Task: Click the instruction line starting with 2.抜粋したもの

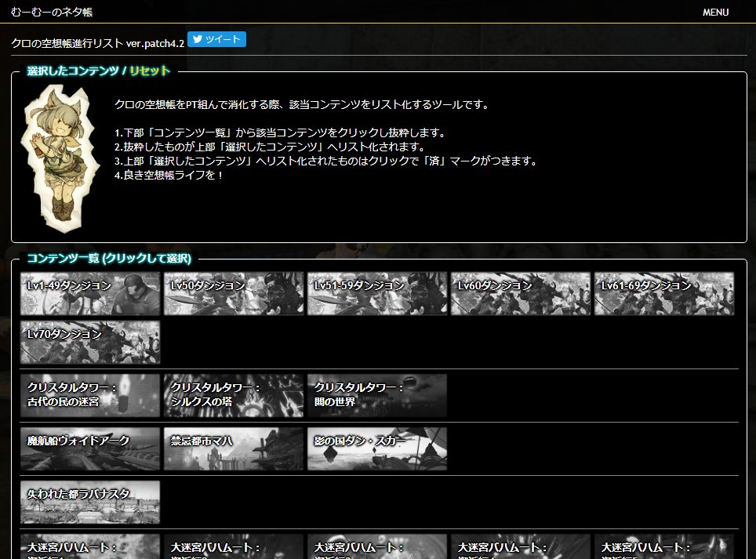Action: (x=271, y=147)
